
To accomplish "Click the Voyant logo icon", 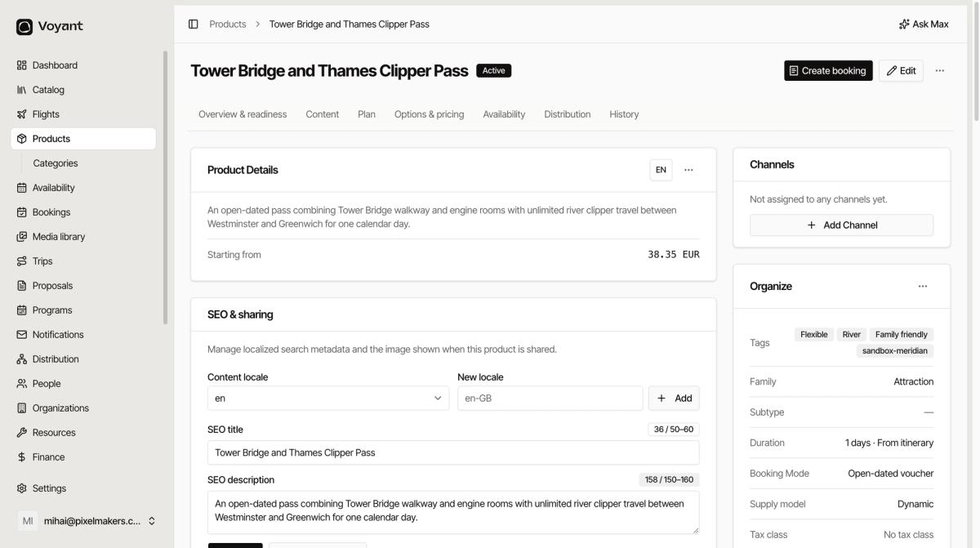I will tap(24, 27).
